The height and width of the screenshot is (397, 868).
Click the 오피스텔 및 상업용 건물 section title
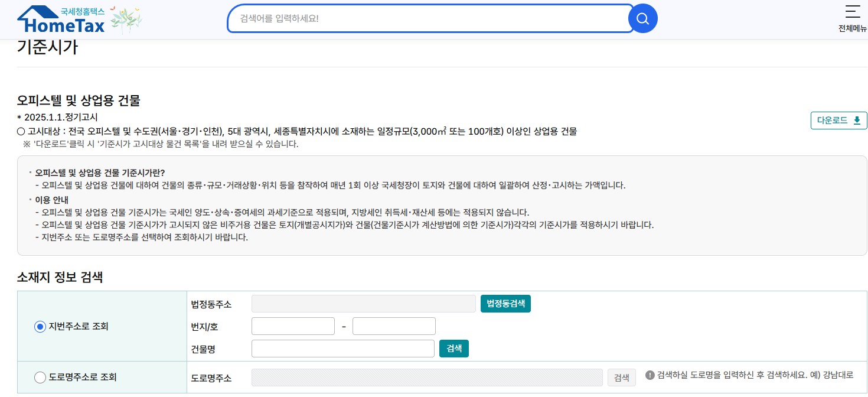click(79, 101)
